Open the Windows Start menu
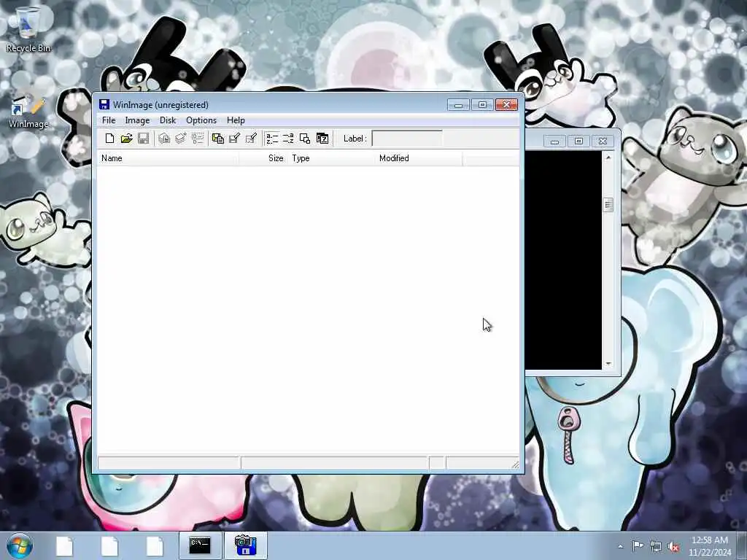 (x=20, y=545)
